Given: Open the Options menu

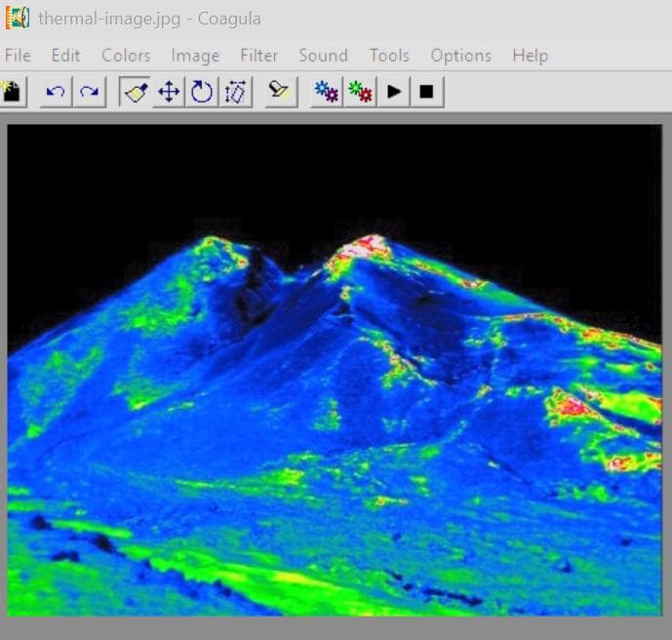Looking at the screenshot, I should (461, 56).
